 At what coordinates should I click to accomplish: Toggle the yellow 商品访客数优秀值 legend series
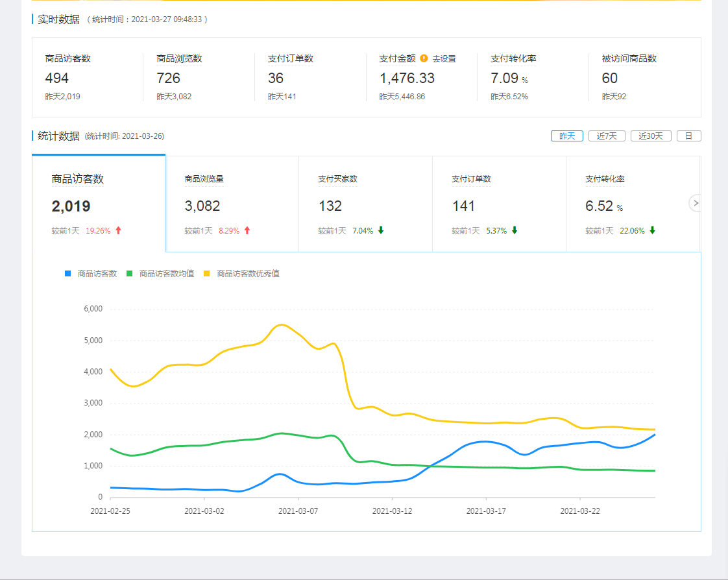click(x=242, y=274)
